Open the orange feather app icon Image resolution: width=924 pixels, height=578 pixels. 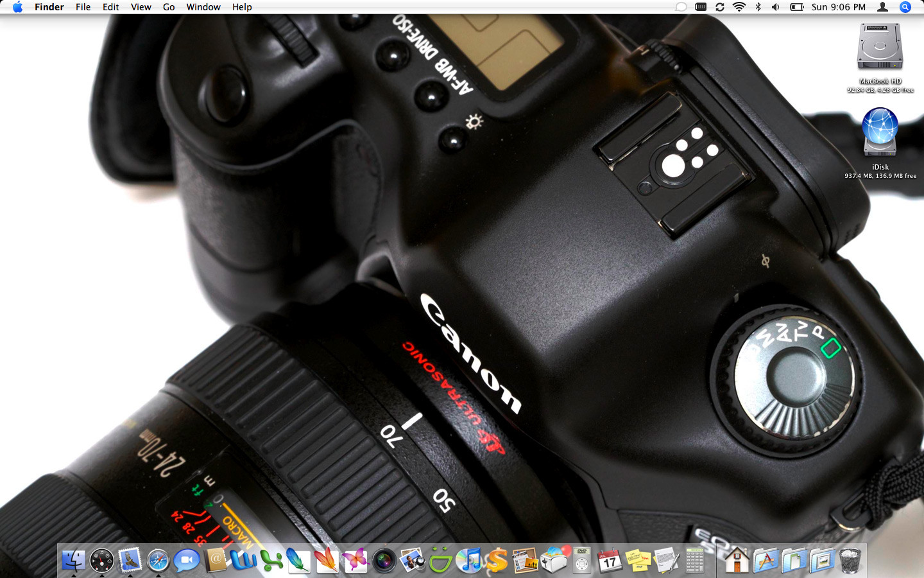327,561
